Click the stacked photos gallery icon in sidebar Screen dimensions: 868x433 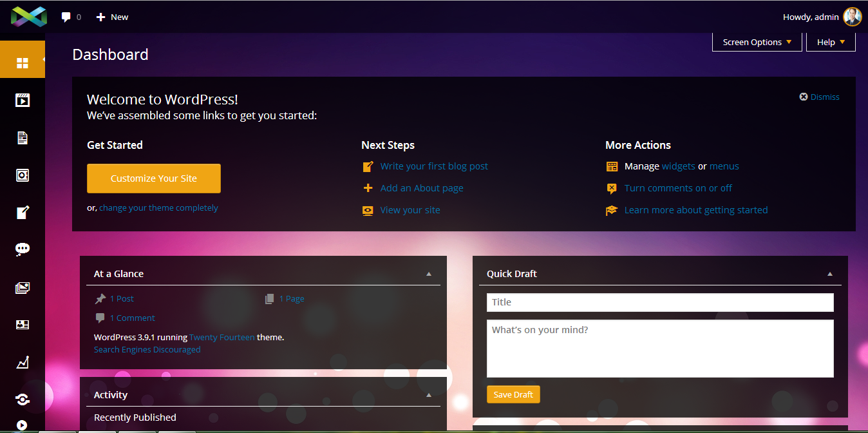coord(23,287)
